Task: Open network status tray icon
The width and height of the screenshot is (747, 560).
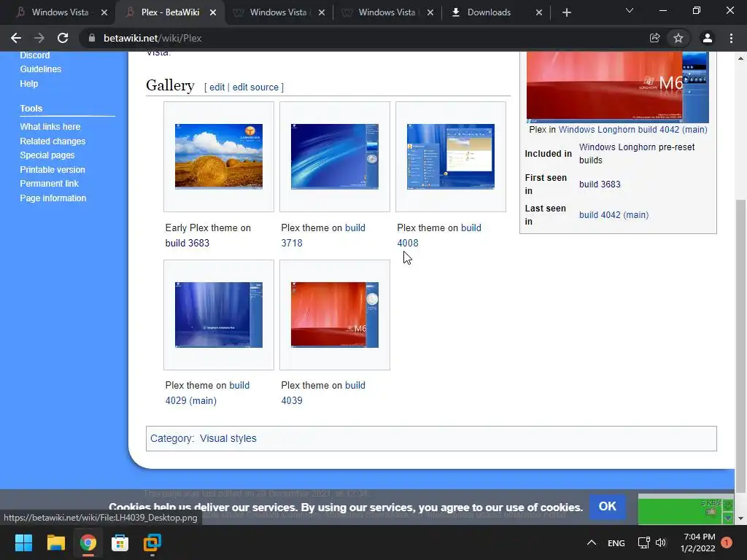Action: click(643, 542)
